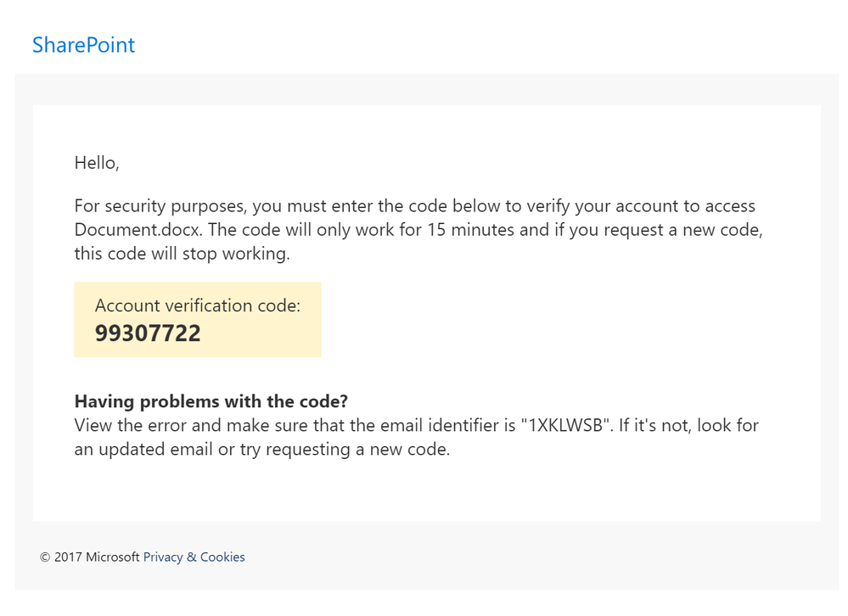
Task: Click the email identifier 1XKLWSB text
Action: coord(565,425)
